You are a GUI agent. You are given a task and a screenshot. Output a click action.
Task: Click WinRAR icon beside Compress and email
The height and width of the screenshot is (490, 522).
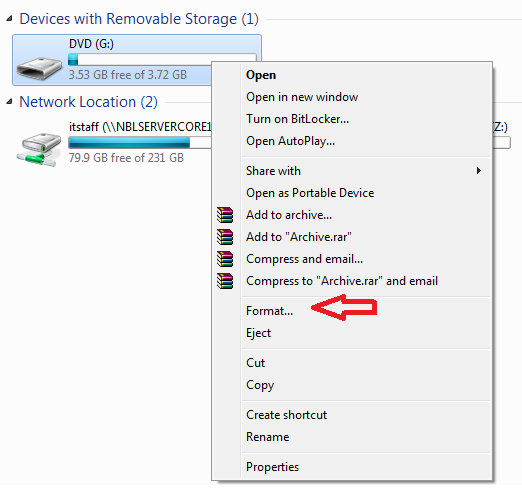225,259
